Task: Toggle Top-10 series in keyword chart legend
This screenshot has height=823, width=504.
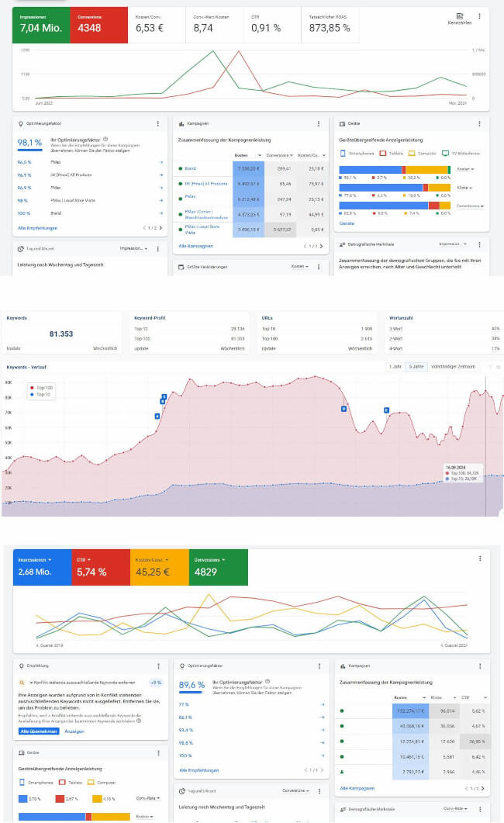Action: [x=40, y=394]
